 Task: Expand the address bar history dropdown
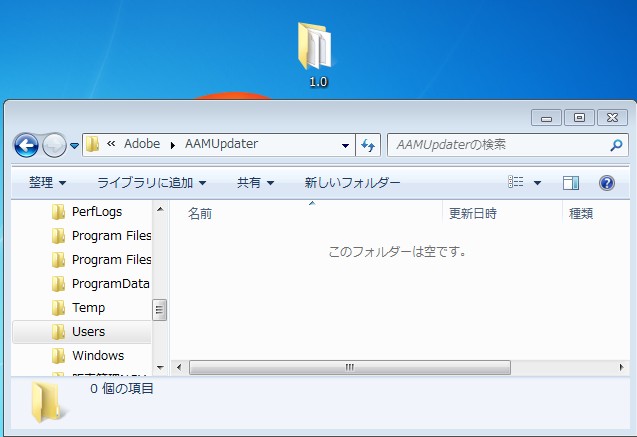coord(346,145)
